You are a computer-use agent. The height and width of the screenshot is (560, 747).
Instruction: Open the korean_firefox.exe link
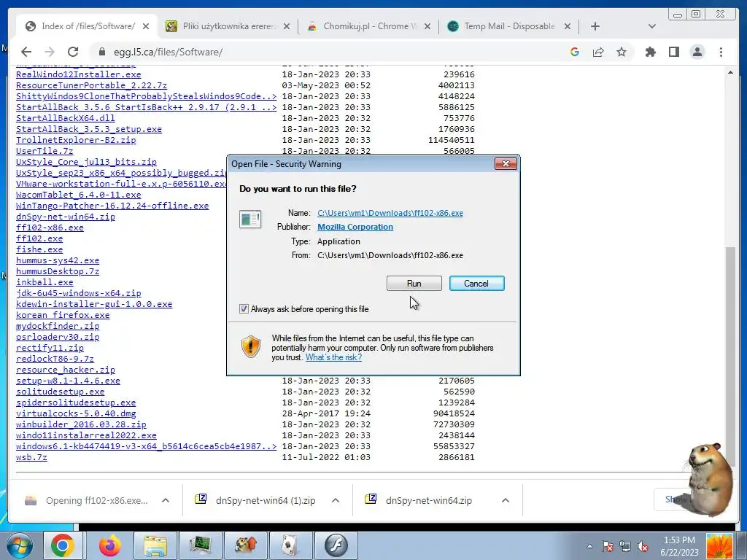coord(63,315)
